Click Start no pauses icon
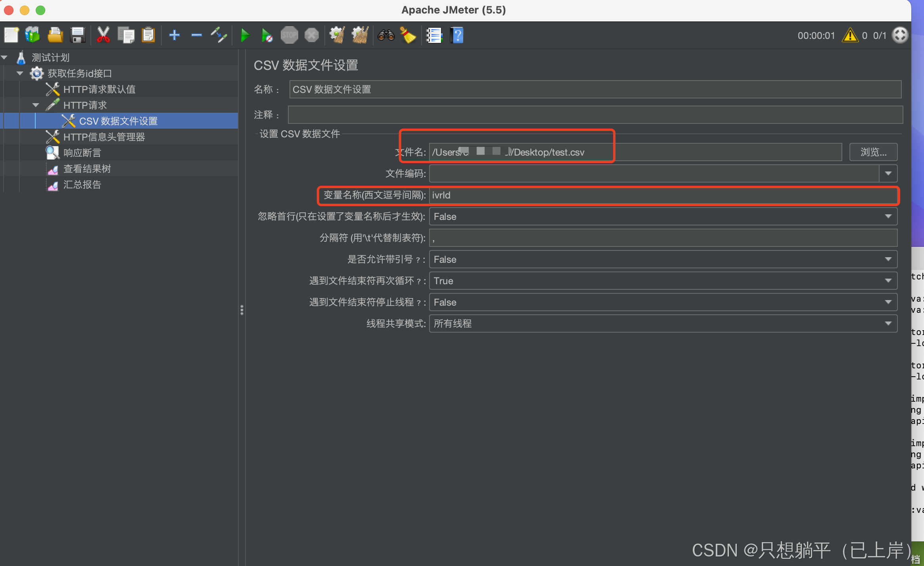 [267, 36]
